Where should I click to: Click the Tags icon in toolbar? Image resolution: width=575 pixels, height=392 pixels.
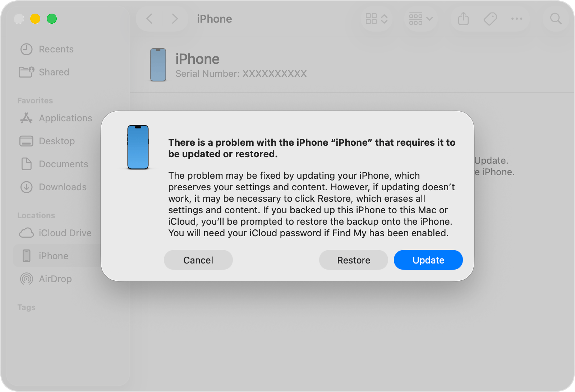click(490, 19)
